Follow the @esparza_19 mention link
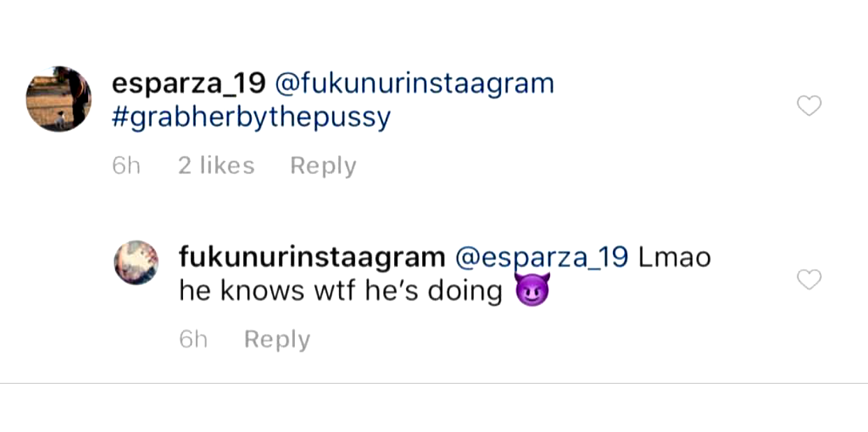Viewport: 868px width, 432px height. click(542, 258)
